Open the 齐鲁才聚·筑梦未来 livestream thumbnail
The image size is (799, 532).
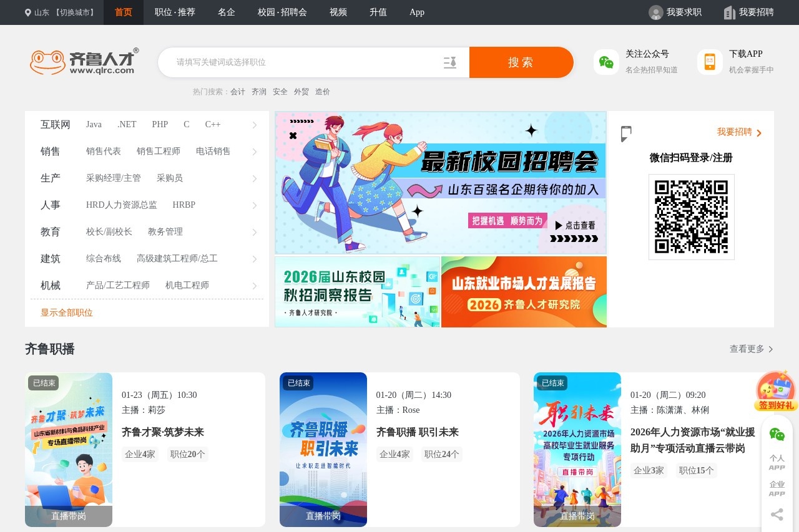[69, 450]
